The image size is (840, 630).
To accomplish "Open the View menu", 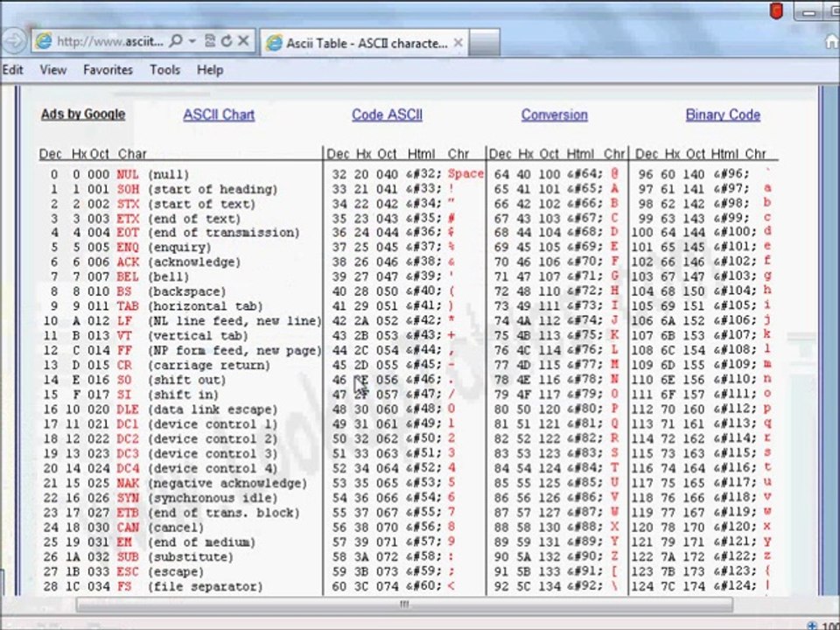I will 52,69.
